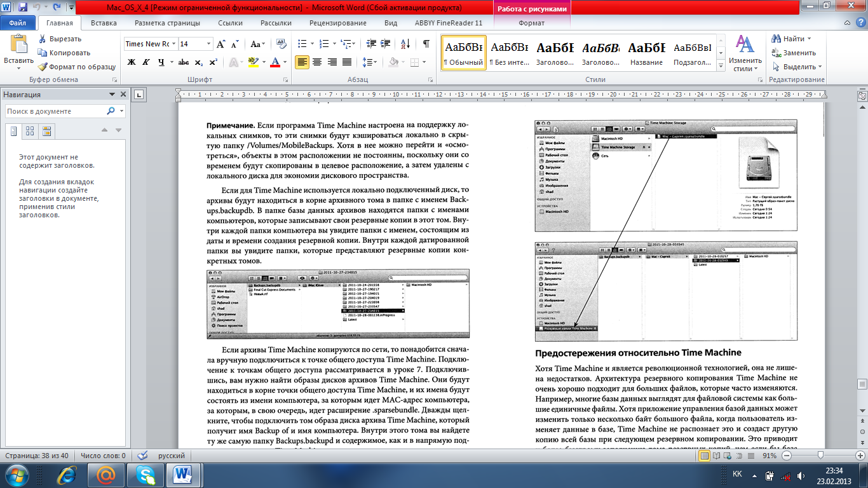Toggle display of paragraph marks (¶)
This screenshot has height=488, width=868.
pos(426,44)
